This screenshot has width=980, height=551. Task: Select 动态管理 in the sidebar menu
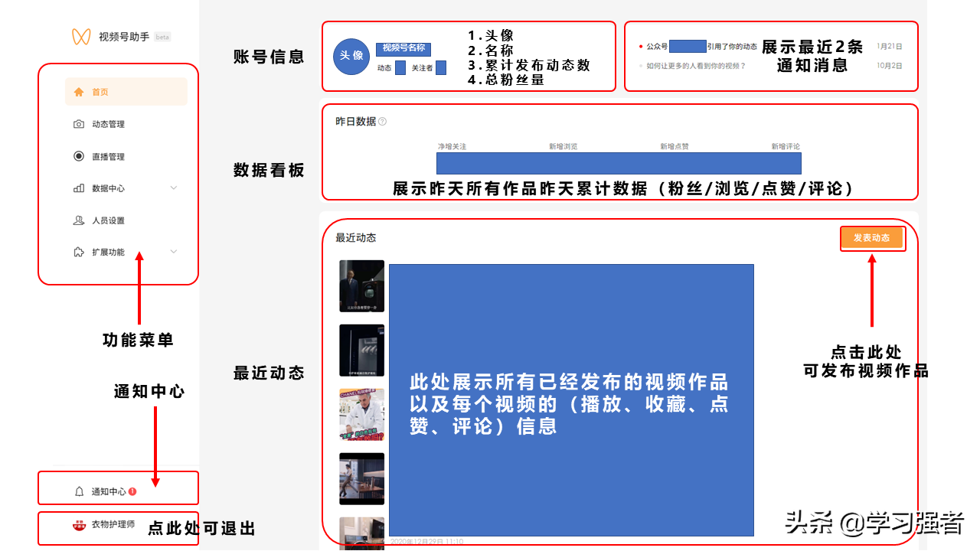click(x=108, y=123)
